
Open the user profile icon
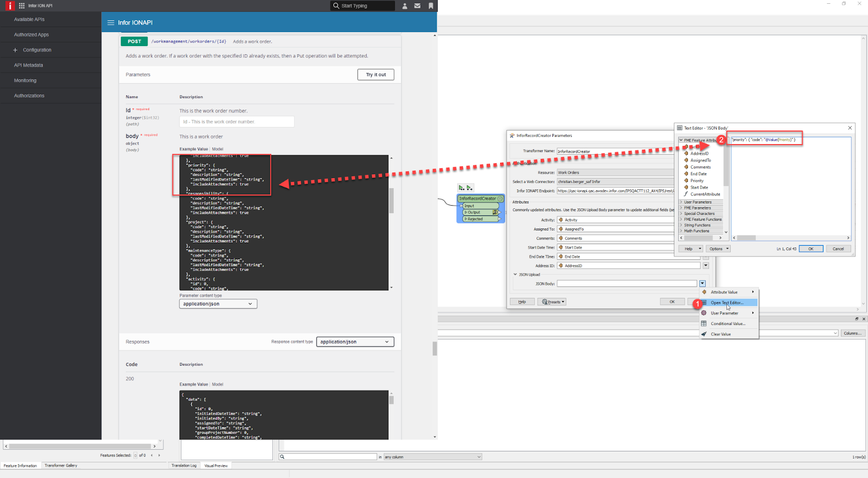tap(405, 6)
